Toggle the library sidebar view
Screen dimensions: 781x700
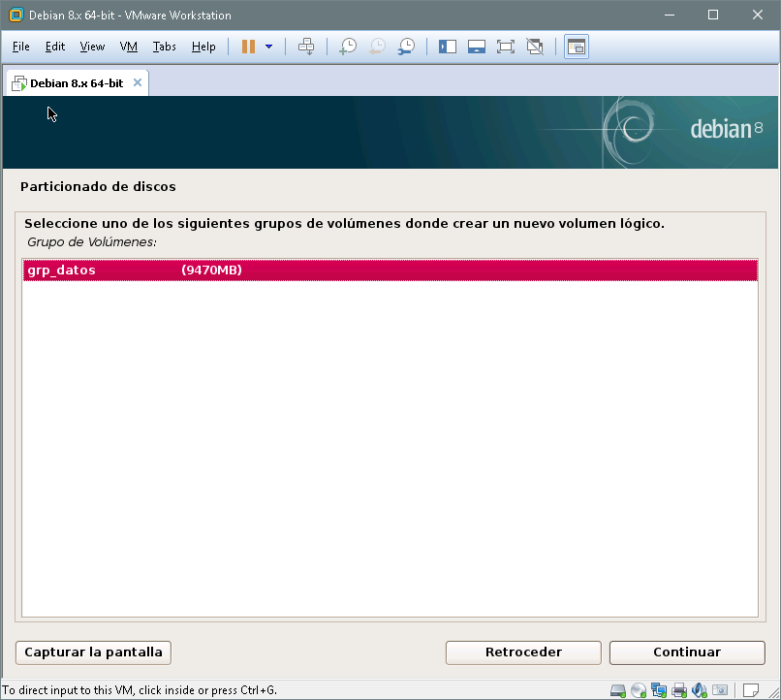[447, 47]
